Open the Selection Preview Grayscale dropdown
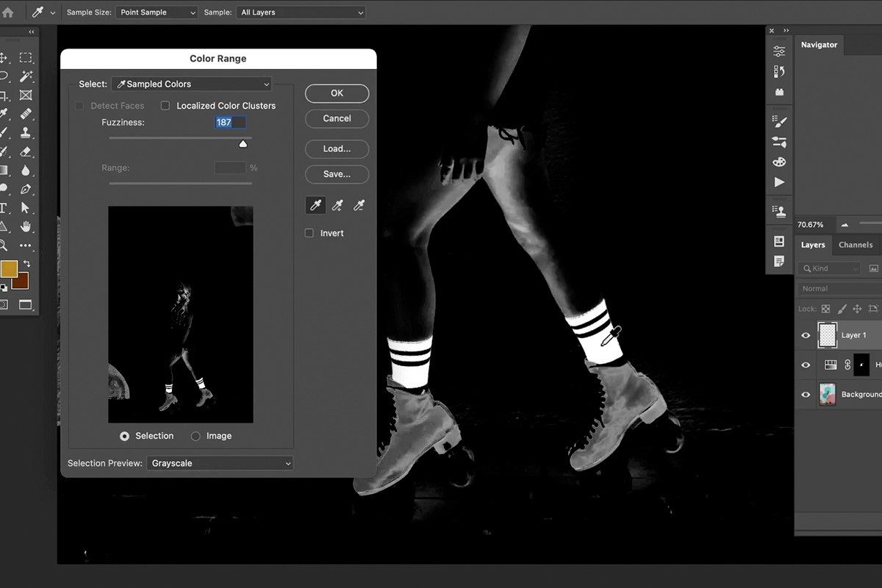Viewport: 882px width, 588px height. tap(220, 463)
